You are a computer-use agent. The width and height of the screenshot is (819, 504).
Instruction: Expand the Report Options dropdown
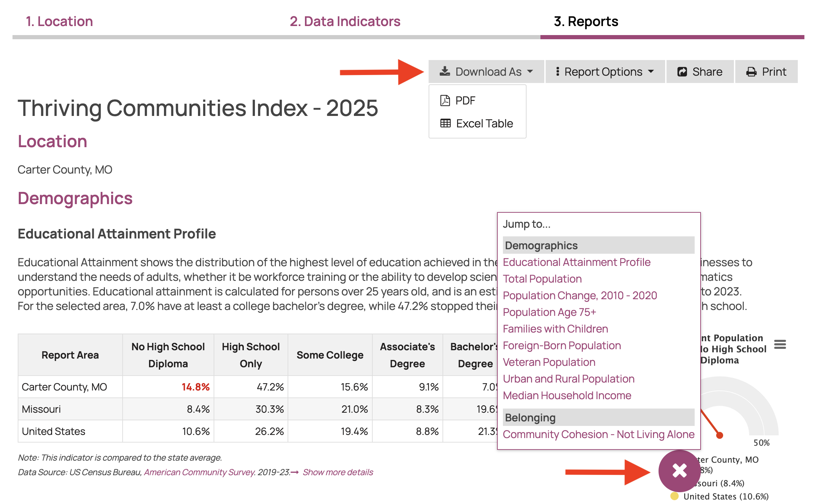pos(605,71)
